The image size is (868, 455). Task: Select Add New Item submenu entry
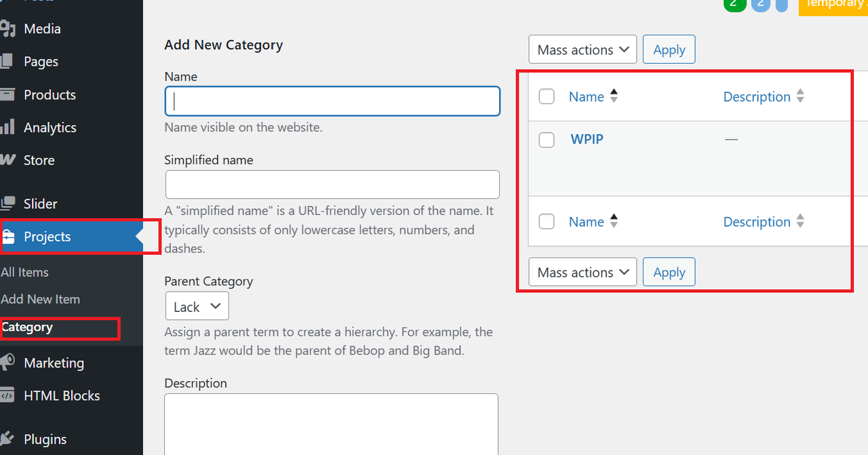(41, 299)
